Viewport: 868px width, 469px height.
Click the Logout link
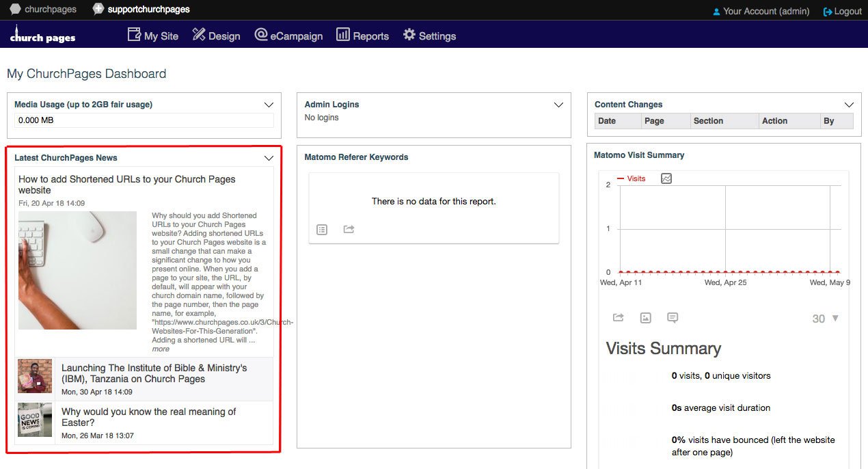point(843,11)
